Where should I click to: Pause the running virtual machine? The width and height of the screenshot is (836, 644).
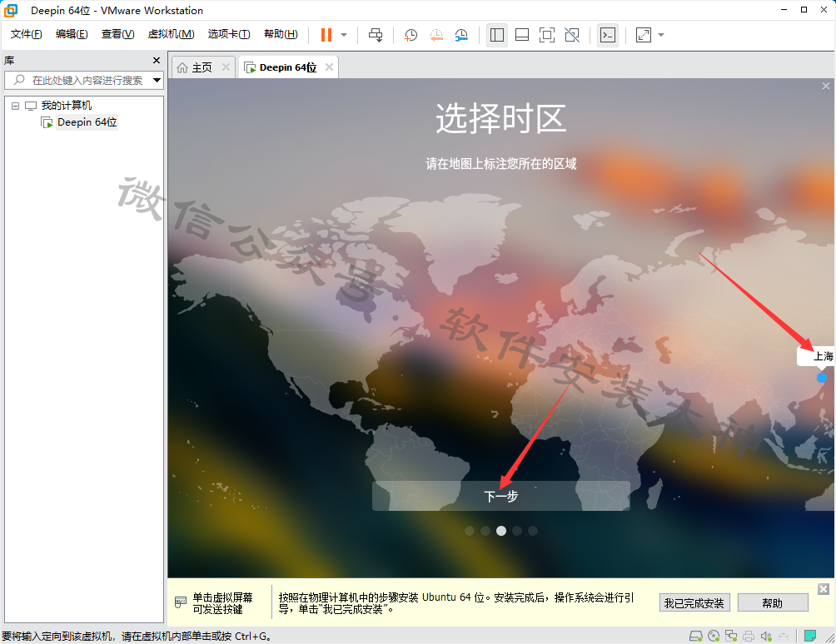click(326, 35)
